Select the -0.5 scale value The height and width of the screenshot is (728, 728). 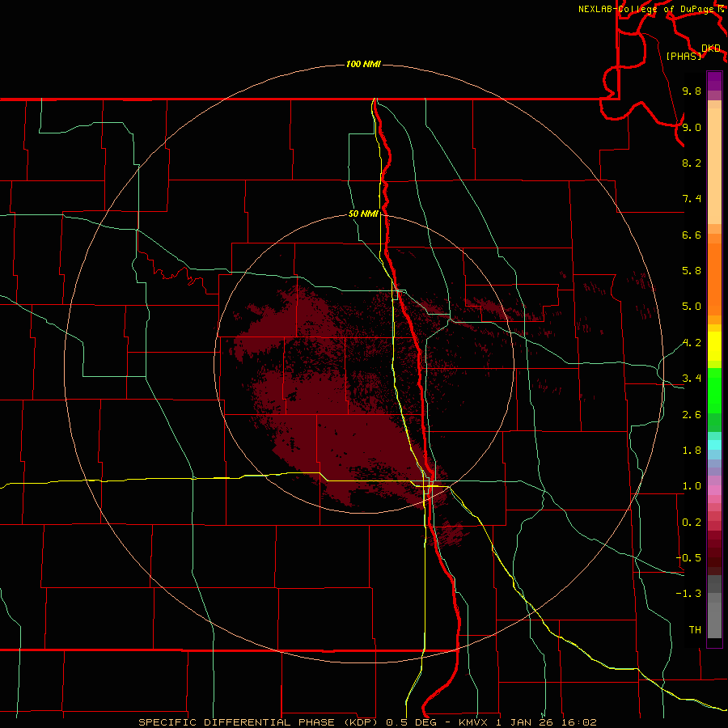(x=688, y=558)
